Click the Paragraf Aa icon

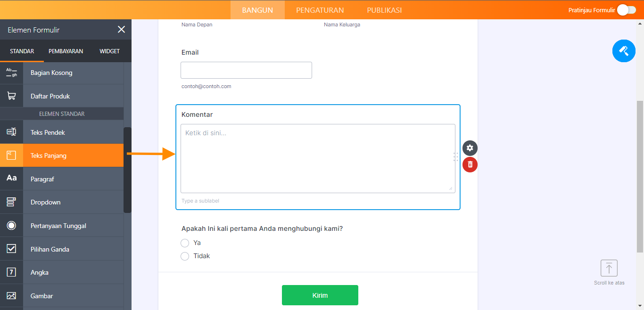[11, 179]
